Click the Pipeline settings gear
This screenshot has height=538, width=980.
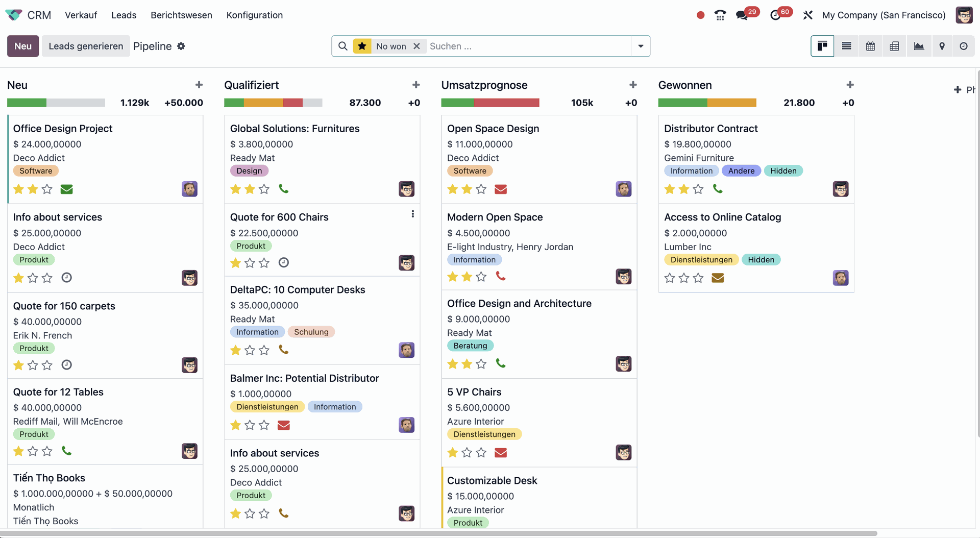(181, 46)
